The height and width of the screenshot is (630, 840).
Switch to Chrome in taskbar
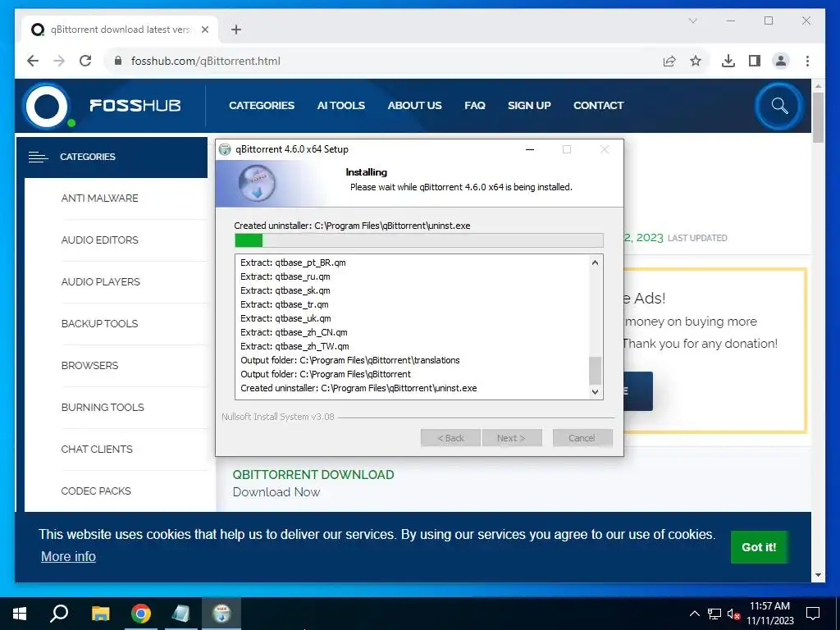(141, 614)
